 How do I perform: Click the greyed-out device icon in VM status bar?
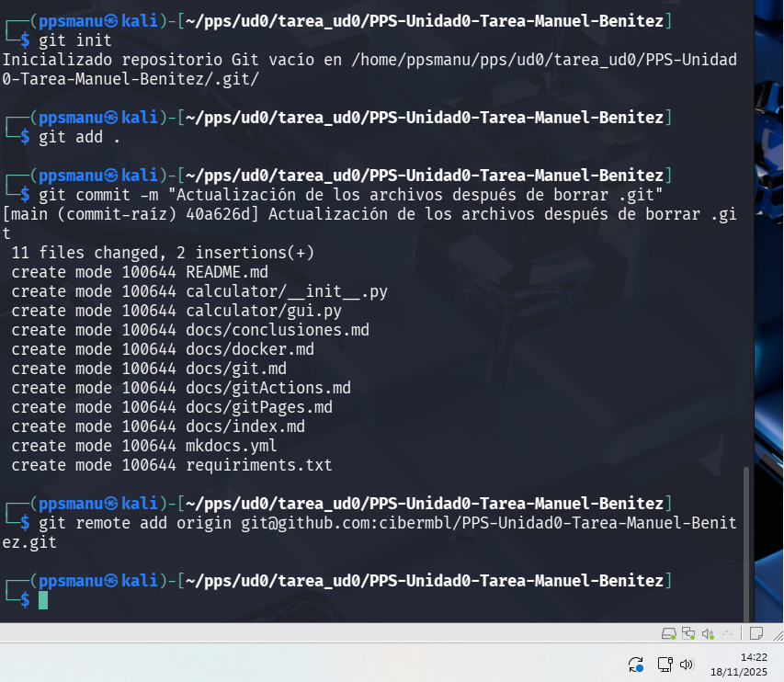click(727, 634)
